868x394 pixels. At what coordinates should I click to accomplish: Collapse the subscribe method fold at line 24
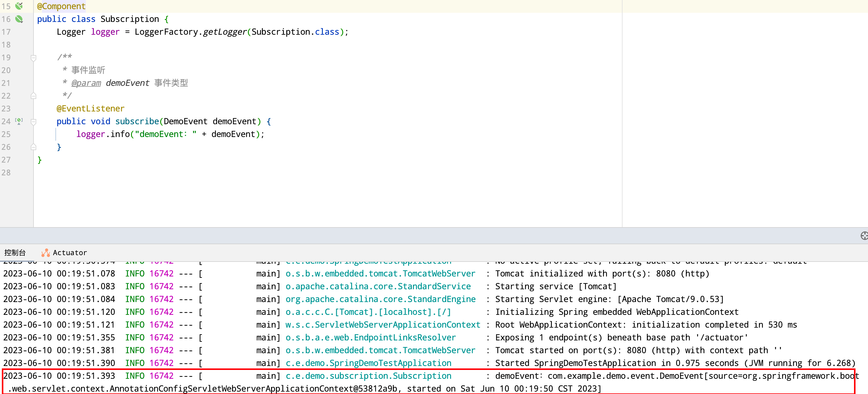pos(34,121)
